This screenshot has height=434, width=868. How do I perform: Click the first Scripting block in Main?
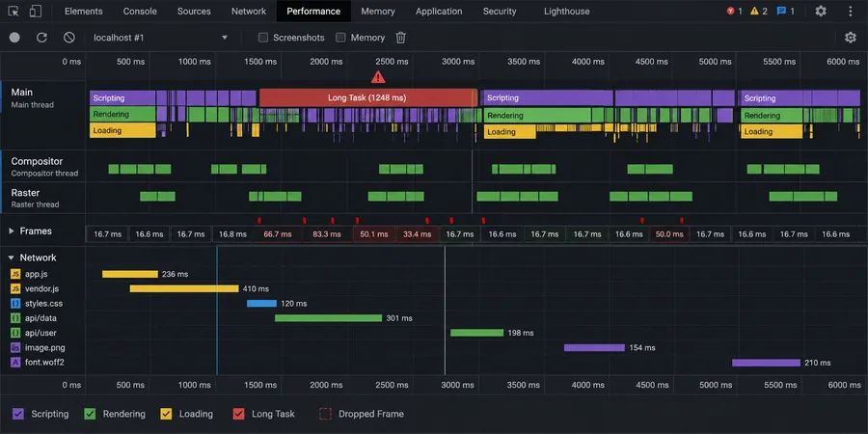(122, 98)
